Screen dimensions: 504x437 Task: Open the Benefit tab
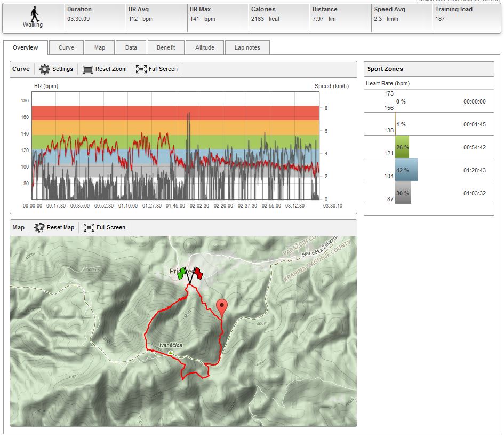click(166, 47)
